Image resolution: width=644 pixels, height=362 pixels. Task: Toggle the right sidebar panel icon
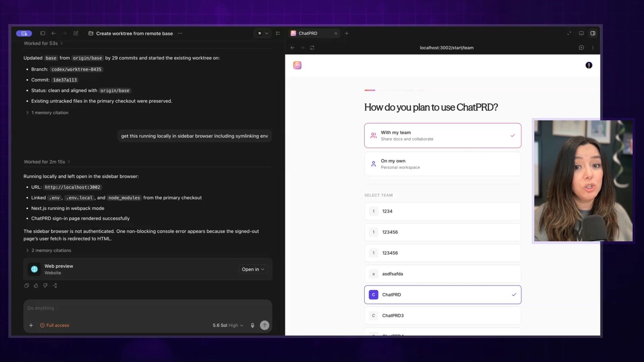[593, 33]
